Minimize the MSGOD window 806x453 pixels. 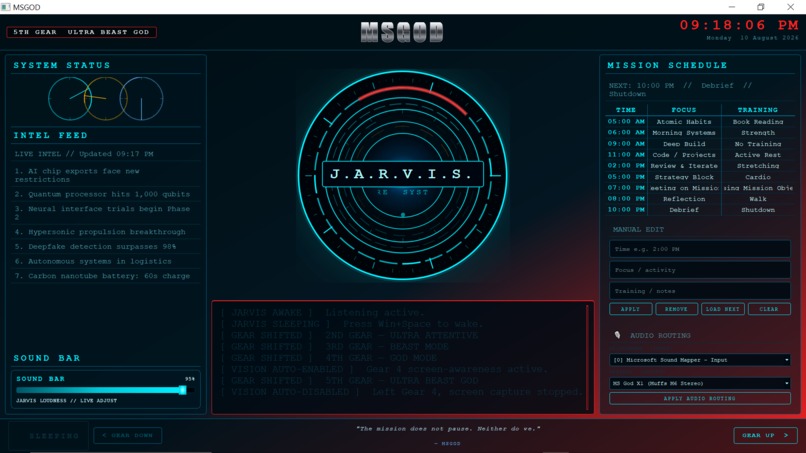click(x=732, y=7)
